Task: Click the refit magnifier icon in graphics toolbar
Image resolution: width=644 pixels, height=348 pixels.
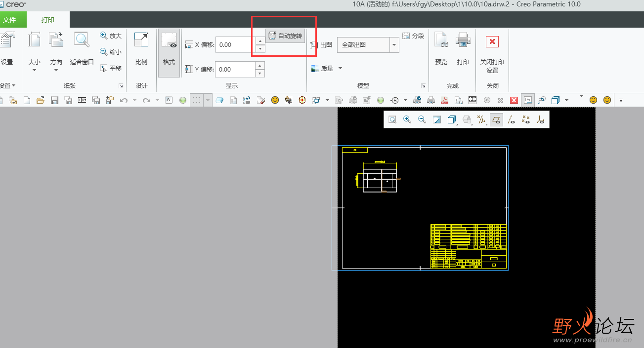Action: pyautogui.click(x=392, y=119)
